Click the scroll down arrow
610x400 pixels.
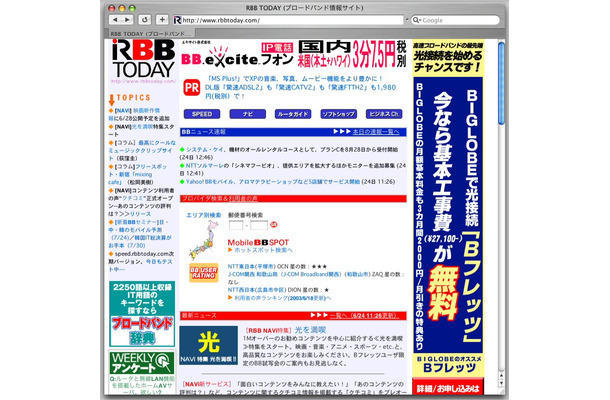click(501, 383)
